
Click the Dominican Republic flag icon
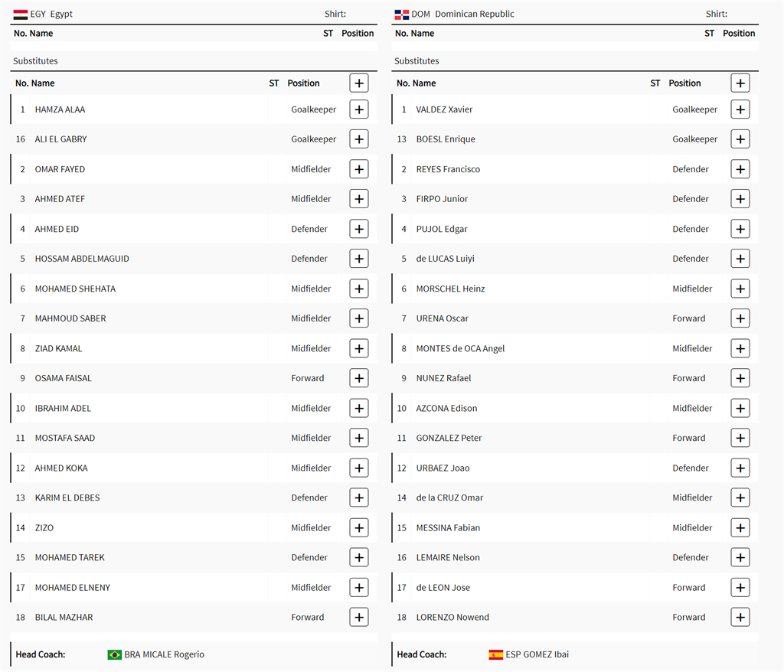(402, 15)
